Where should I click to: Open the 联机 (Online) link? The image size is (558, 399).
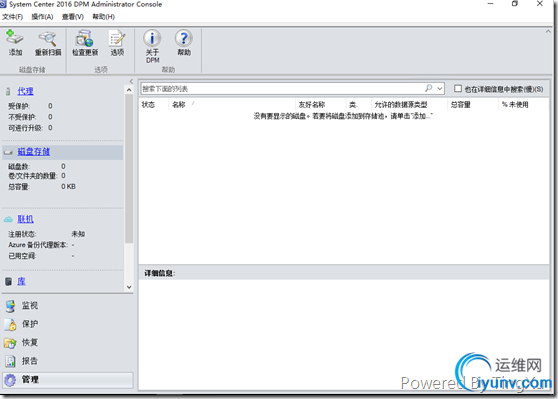[26, 219]
